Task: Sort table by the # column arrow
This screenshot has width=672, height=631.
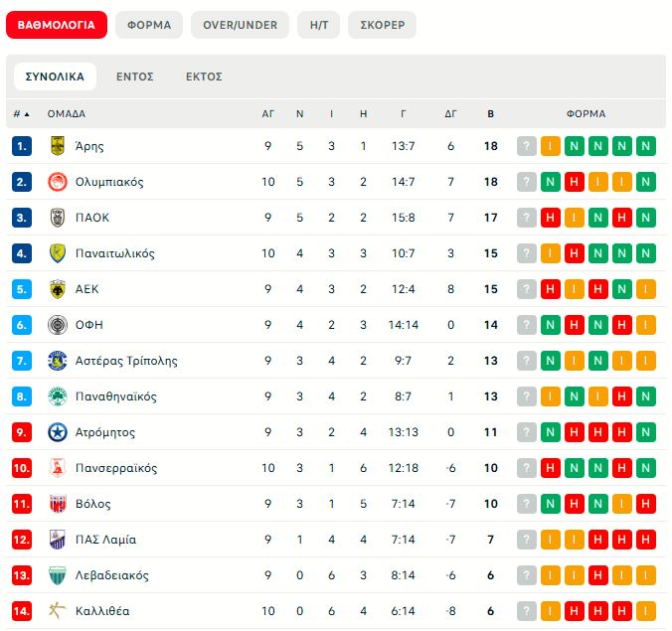Action: 26,114
